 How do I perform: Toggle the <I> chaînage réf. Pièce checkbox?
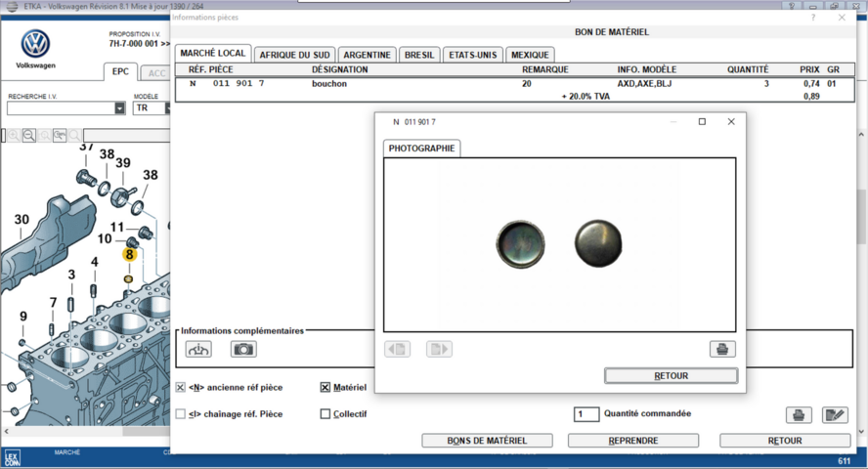pyautogui.click(x=181, y=413)
